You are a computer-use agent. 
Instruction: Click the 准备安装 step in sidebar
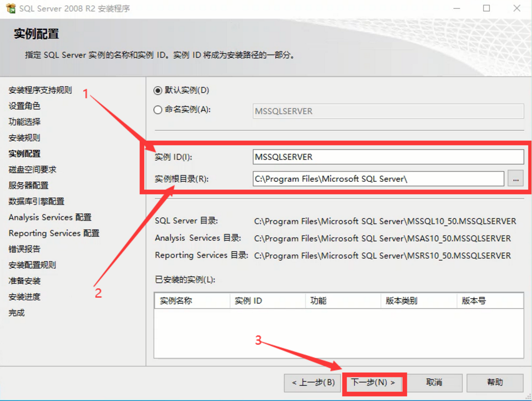tap(24, 281)
